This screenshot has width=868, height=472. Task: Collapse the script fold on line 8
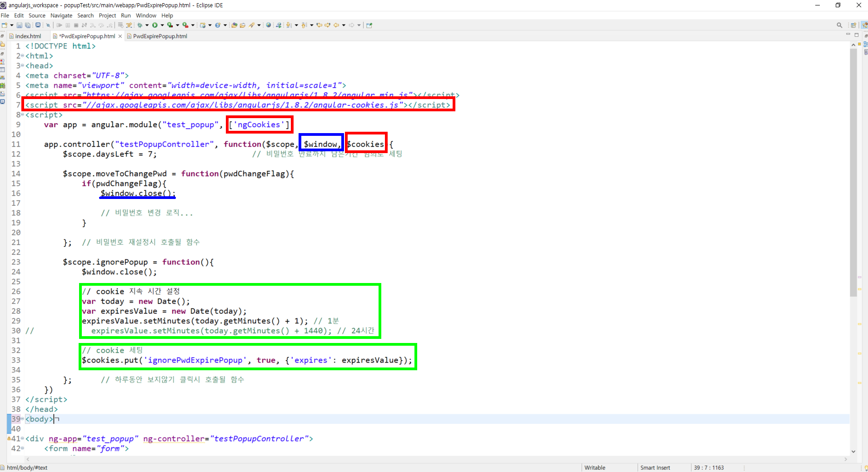coord(22,115)
